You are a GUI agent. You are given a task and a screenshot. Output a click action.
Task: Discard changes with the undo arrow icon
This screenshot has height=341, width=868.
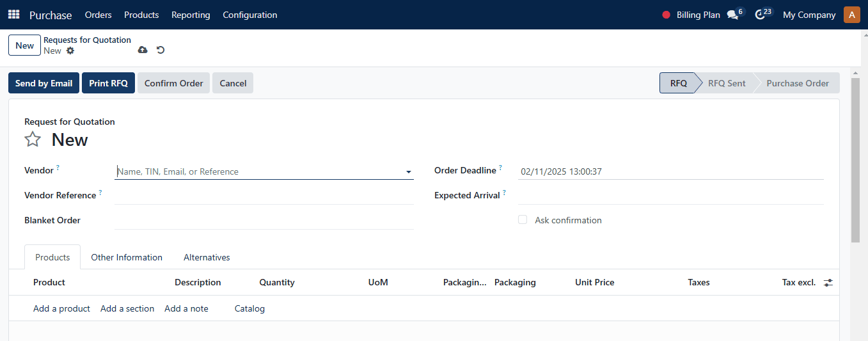coord(161,50)
